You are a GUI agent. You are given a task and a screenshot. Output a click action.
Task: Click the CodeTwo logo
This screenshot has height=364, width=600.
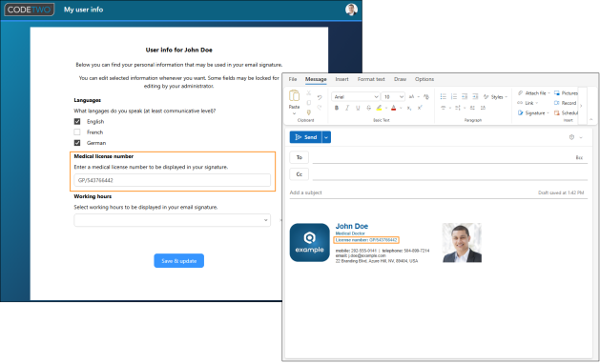click(x=29, y=10)
